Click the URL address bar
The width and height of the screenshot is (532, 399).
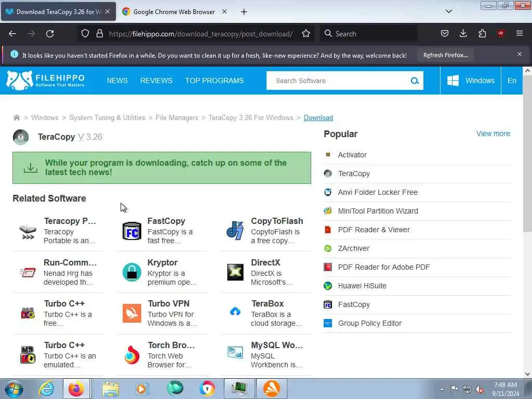tap(200, 34)
